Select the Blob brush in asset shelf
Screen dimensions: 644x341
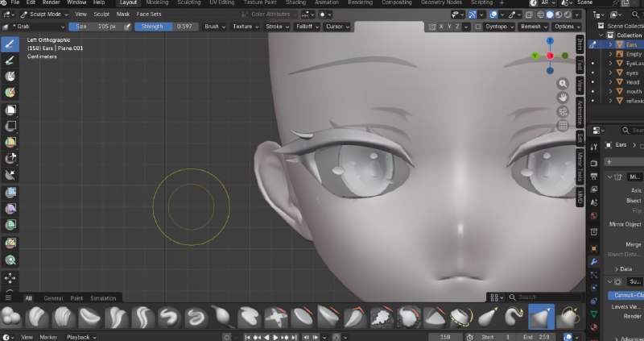click(x=11, y=317)
